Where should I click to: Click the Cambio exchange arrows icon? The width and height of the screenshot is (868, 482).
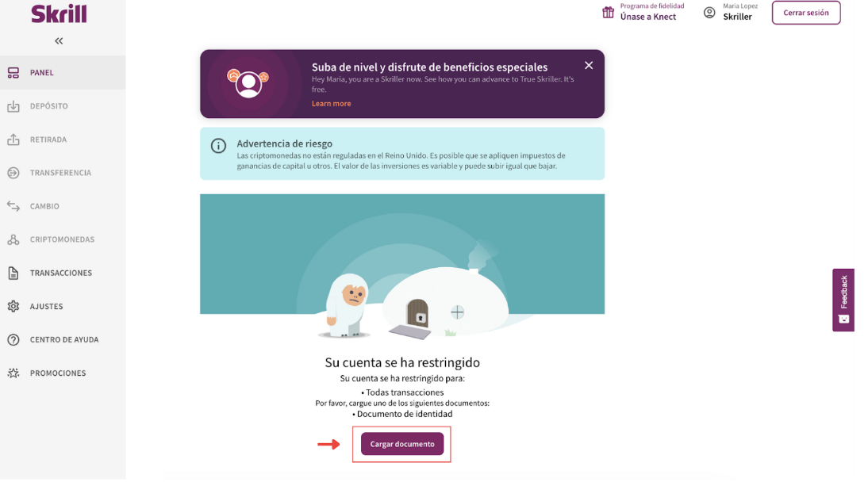[x=13, y=206]
